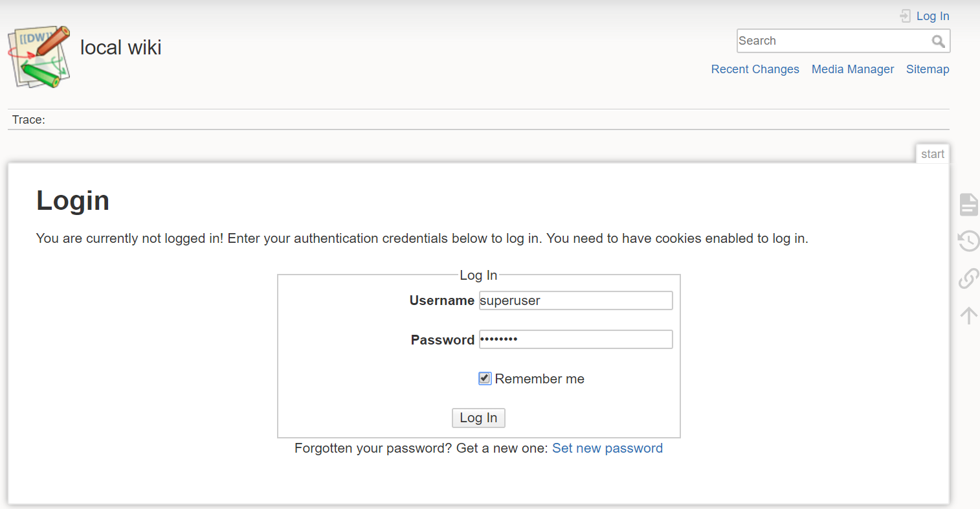Select the "start" page tab
The width and height of the screenshot is (980, 509).
[x=933, y=153]
